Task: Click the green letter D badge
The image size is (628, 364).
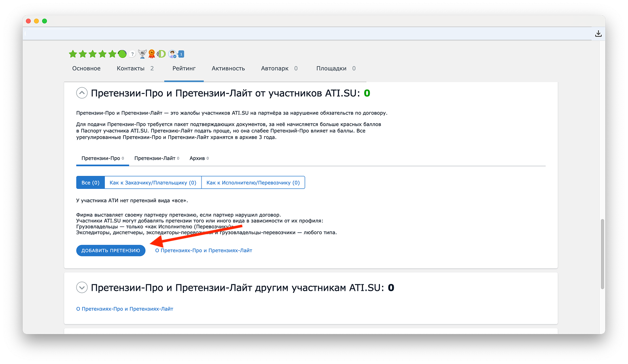Action: [x=161, y=54]
